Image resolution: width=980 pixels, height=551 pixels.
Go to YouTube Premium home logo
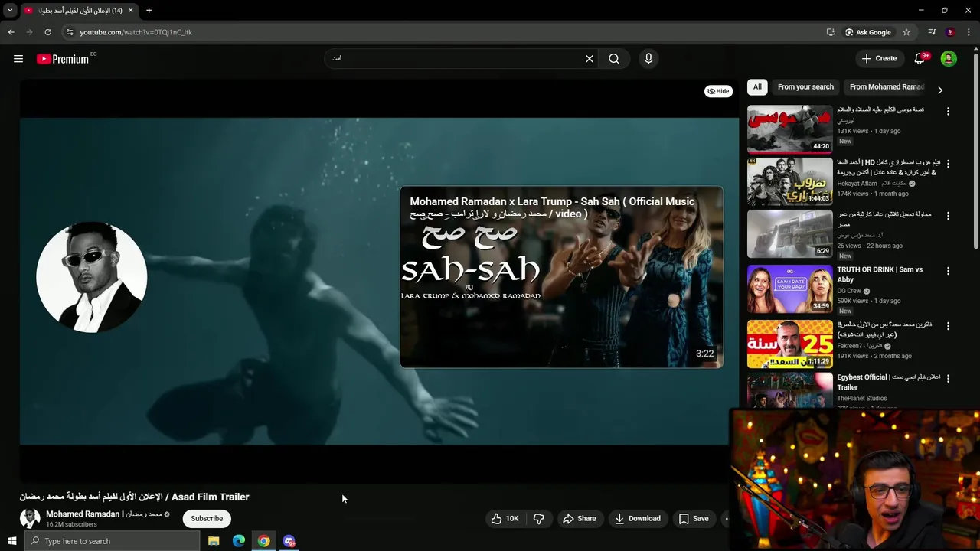click(x=63, y=59)
